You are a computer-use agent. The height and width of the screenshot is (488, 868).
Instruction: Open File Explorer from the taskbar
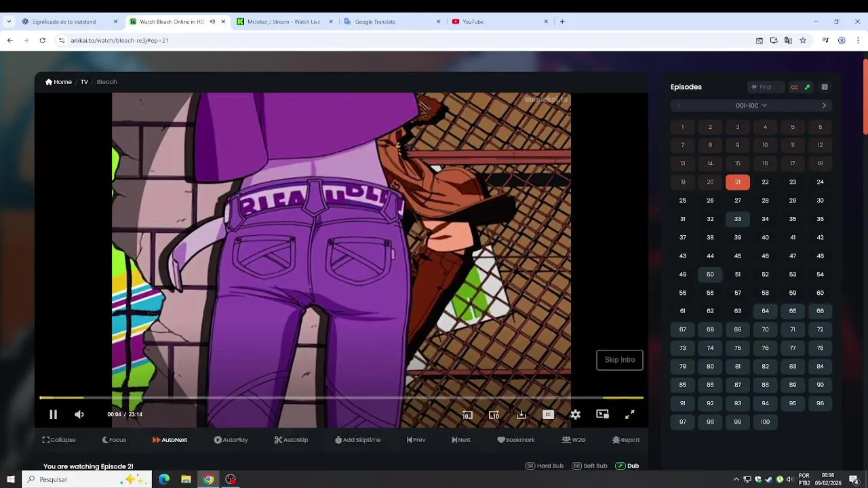coord(186,479)
